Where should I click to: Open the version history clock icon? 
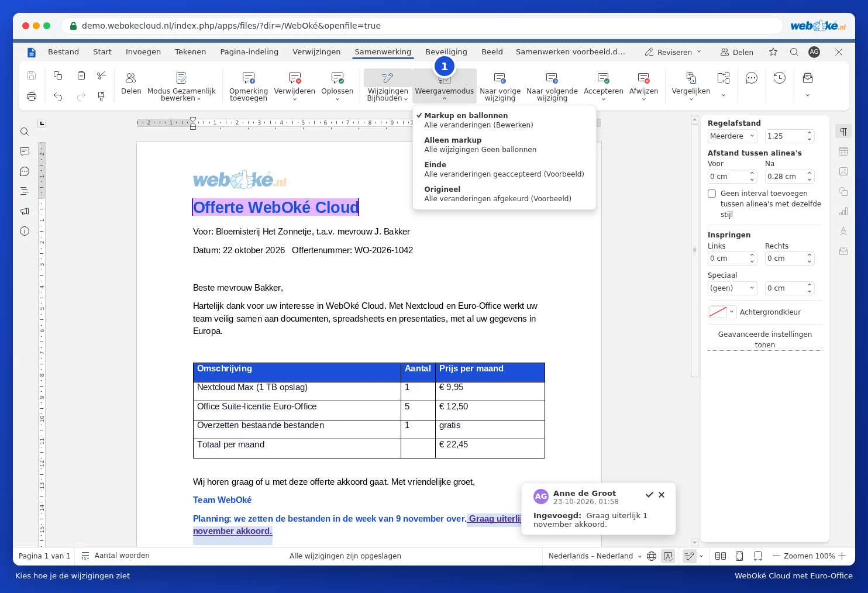pos(780,78)
